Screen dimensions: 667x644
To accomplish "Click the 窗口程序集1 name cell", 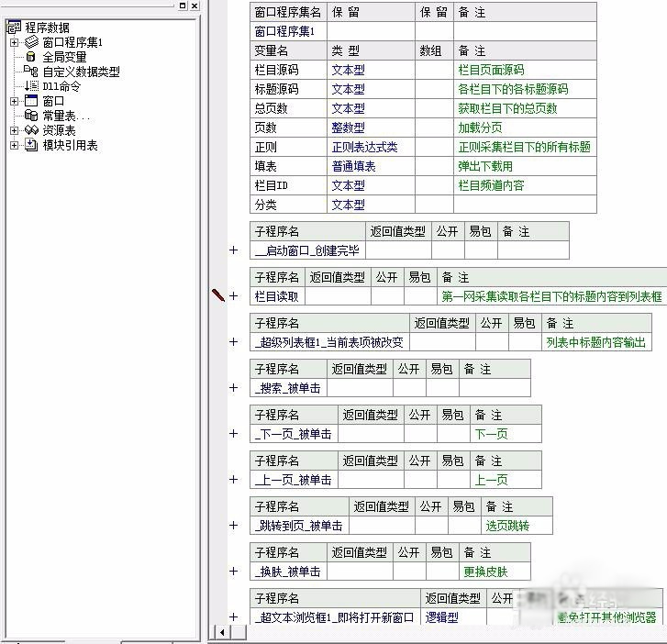I will pyautogui.click(x=288, y=31).
